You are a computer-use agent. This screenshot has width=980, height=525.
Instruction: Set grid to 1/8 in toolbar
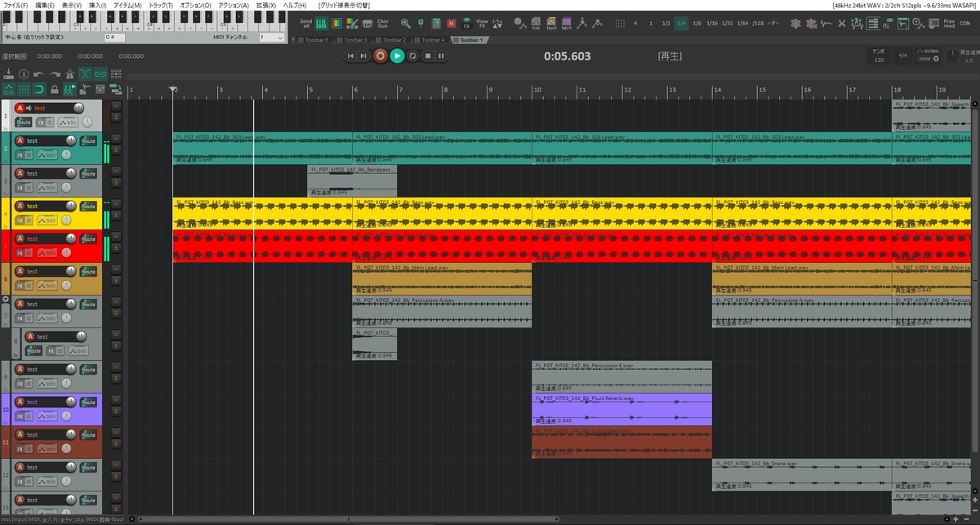tap(697, 23)
